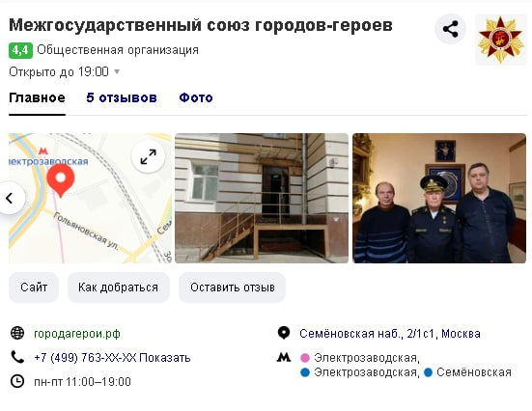Open the building entrance photo
Image resolution: width=532 pixels, height=411 pixels.
(x=262, y=198)
